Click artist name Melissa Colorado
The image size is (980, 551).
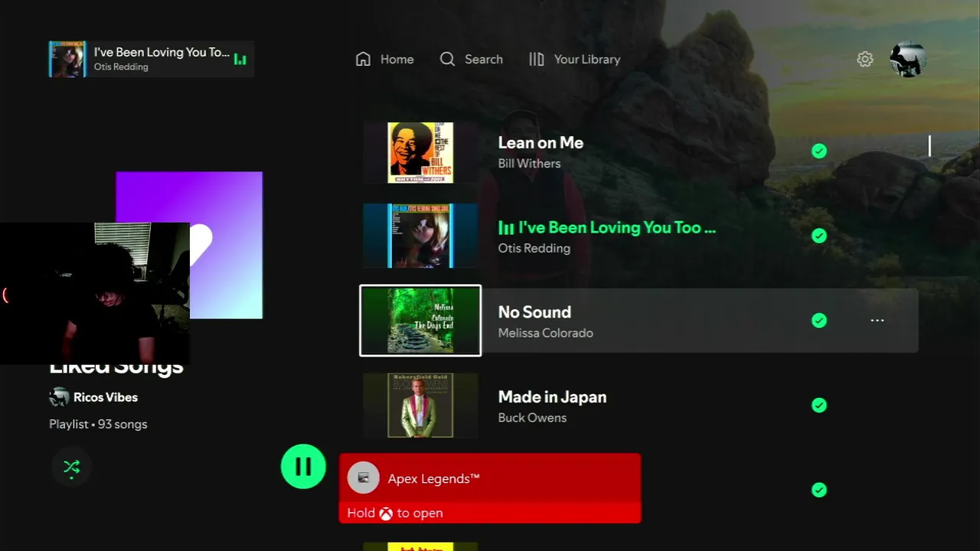tap(545, 333)
